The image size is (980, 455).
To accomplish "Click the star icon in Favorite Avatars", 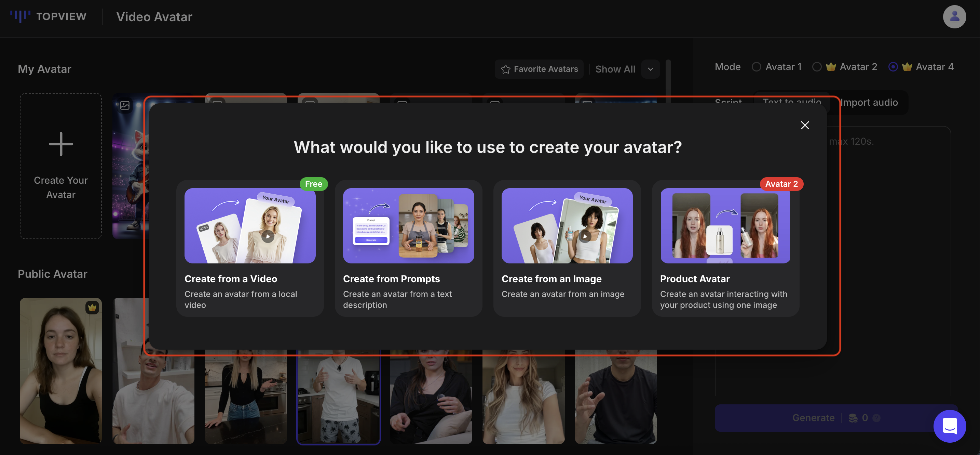I will (x=505, y=69).
